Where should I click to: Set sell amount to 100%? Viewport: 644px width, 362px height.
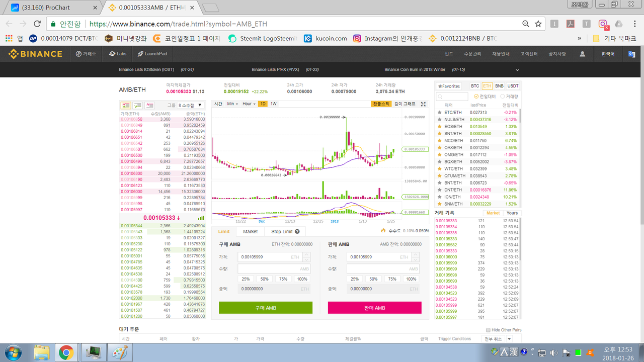(x=412, y=279)
